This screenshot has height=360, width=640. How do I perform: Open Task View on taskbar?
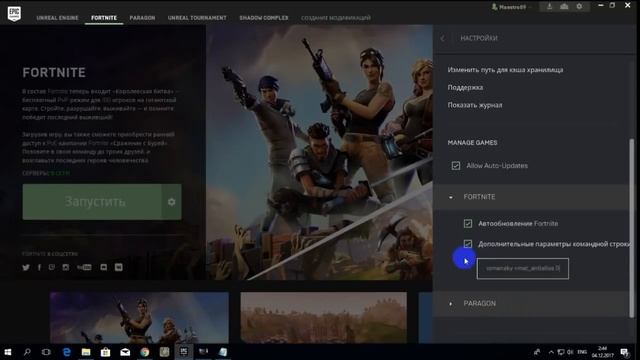(46, 352)
